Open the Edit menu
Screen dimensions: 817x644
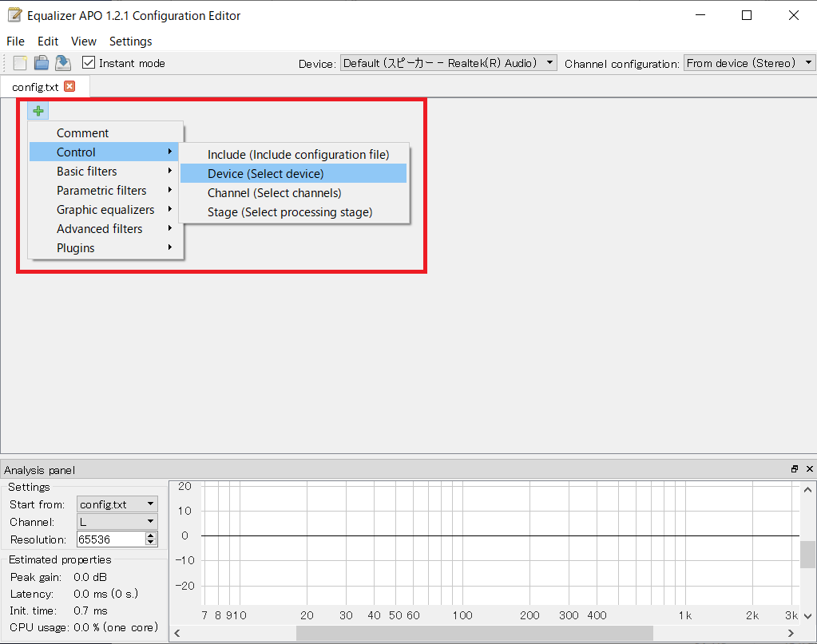[48, 41]
